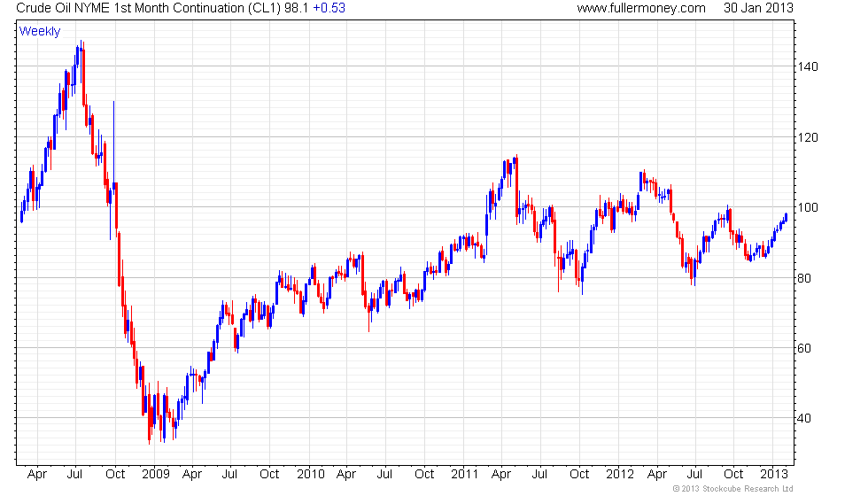
Task: Click the Apr label right after 2012
Action: 657,475
